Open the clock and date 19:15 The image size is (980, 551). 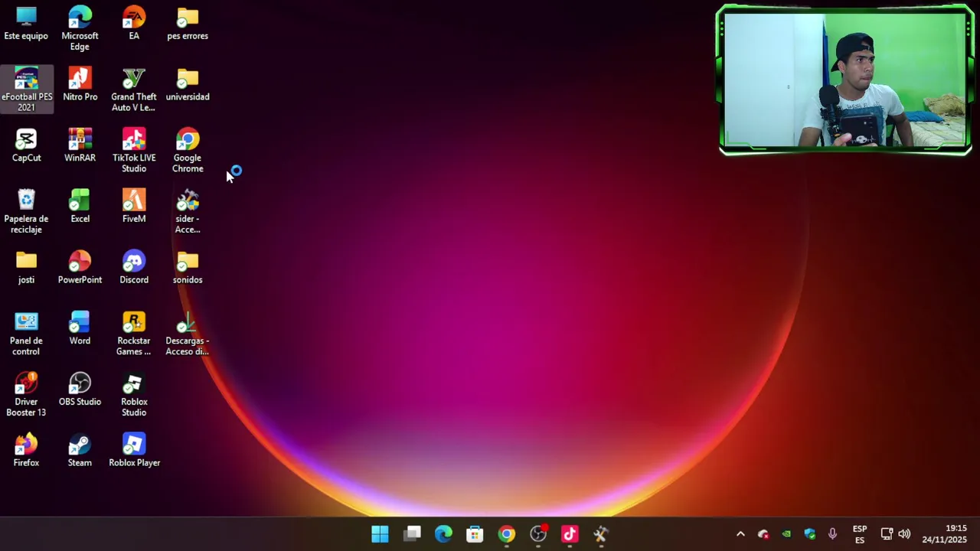pyautogui.click(x=945, y=534)
